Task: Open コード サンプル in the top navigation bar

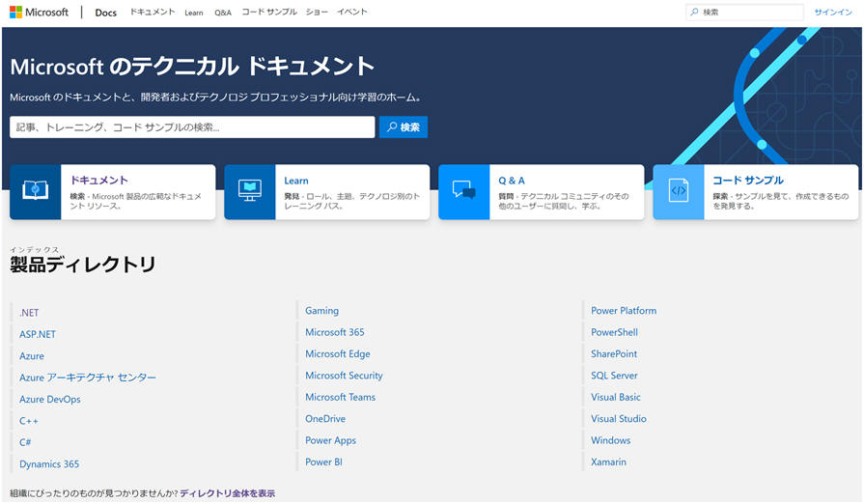Action: click(269, 12)
